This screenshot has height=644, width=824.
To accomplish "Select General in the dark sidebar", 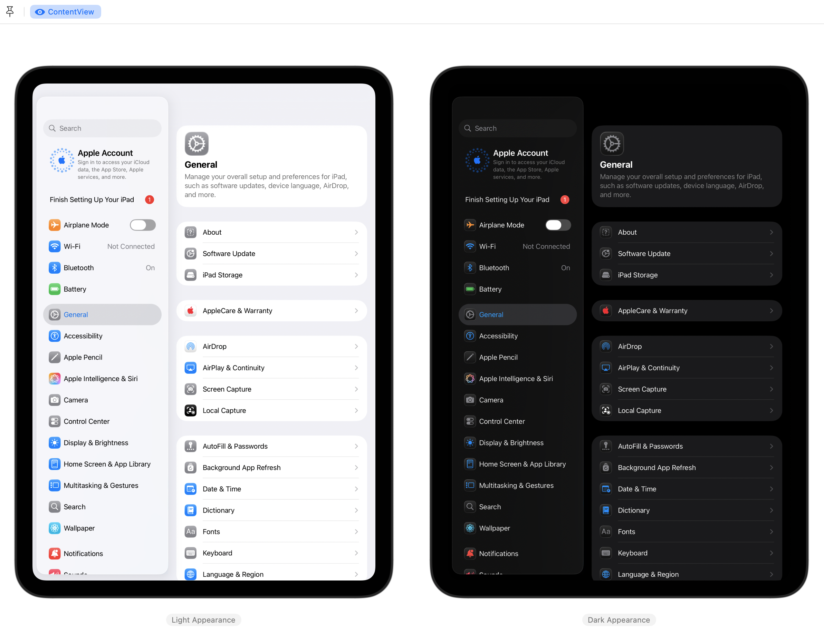I will [518, 314].
